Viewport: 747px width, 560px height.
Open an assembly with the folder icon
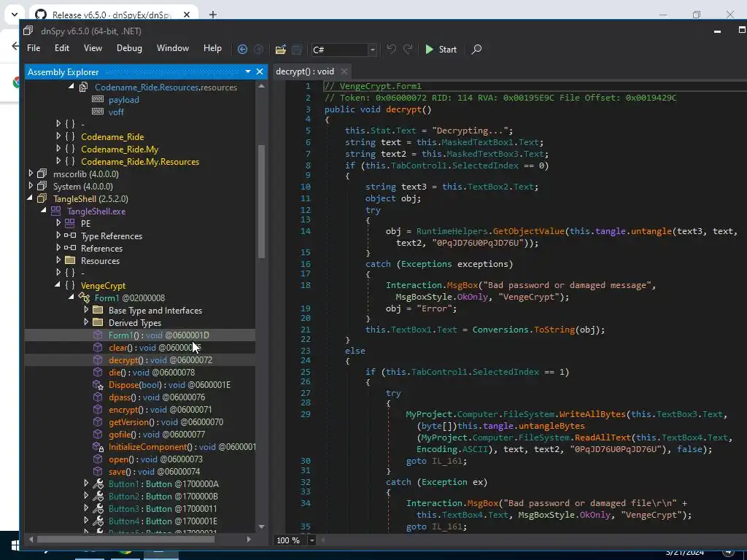click(x=281, y=50)
